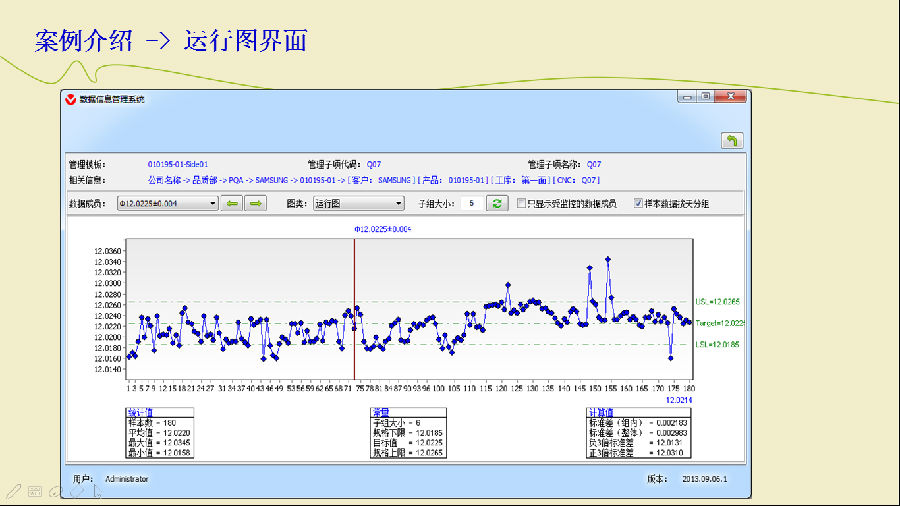Uncheck the 样本数据按天分组 checkbox

(639, 203)
